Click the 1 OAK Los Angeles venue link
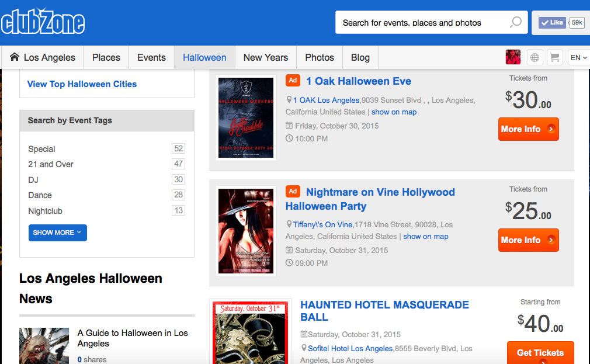This screenshot has width=590, height=364. [326, 100]
